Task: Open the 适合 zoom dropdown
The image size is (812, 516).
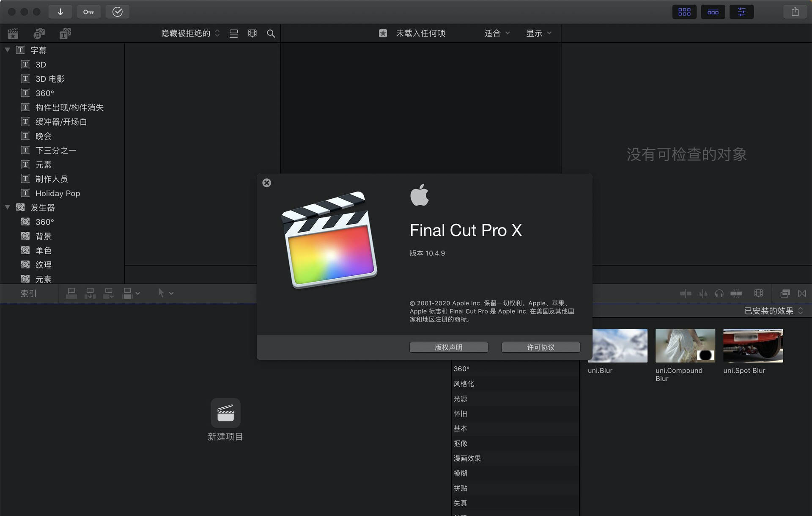Action: click(x=497, y=33)
